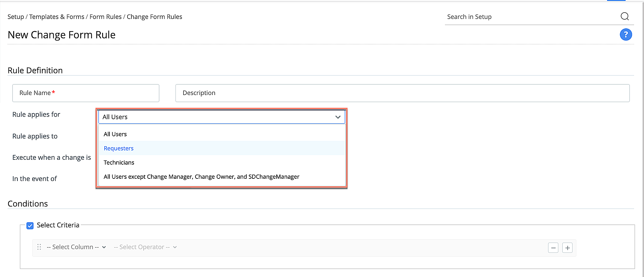Open the Select Column dropdown

tap(76, 247)
